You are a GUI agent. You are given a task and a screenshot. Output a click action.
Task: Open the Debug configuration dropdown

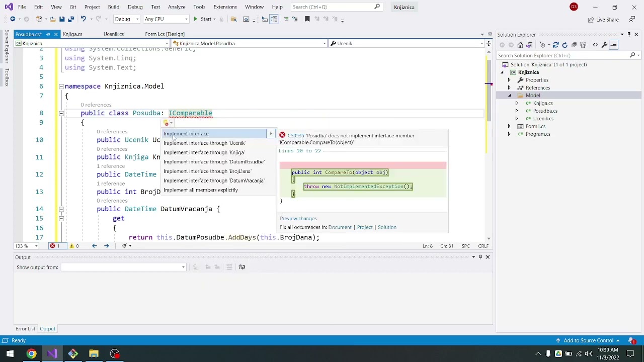[x=126, y=19]
